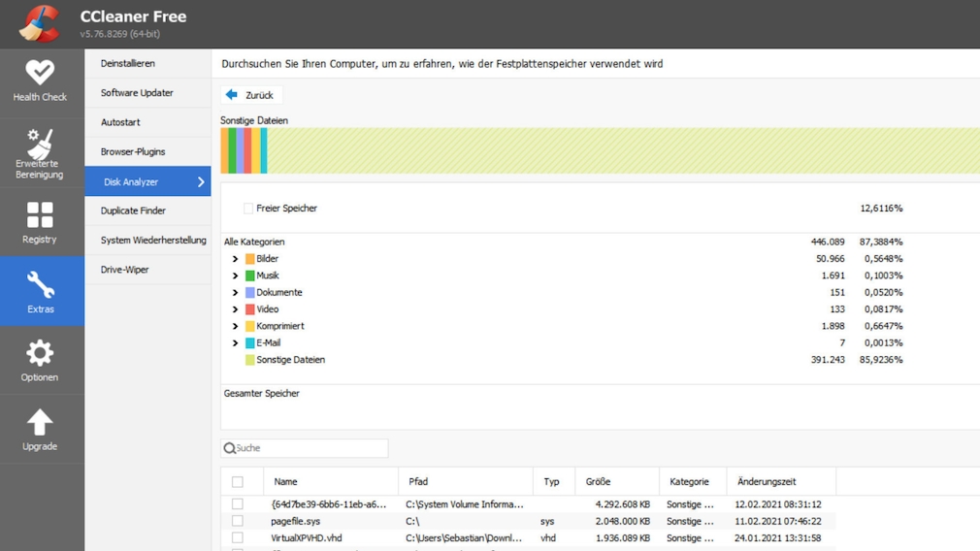The height and width of the screenshot is (551, 980).
Task: Toggle the Freier Speicher checkbox
Action: tap(248, 208)
